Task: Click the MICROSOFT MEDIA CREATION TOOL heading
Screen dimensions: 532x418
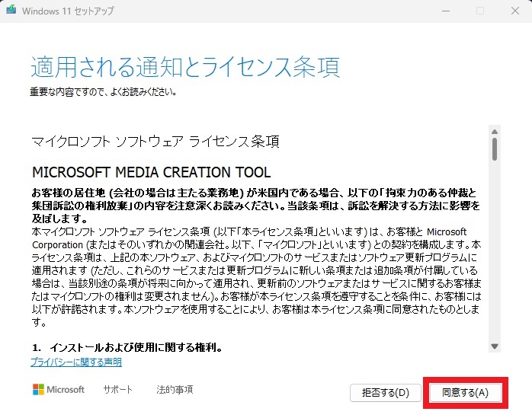Action: [x=152, y=172]
